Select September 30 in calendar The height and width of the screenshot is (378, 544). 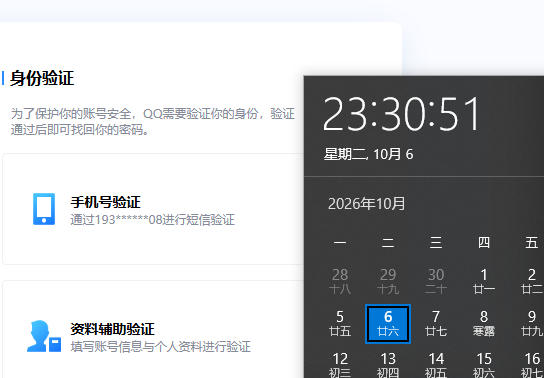click(436, 281)
